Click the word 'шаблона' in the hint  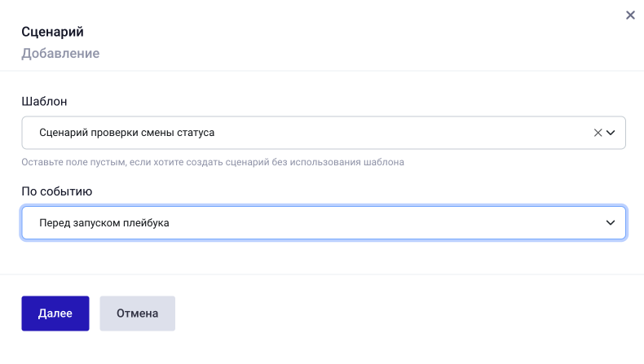click(386, 162)
